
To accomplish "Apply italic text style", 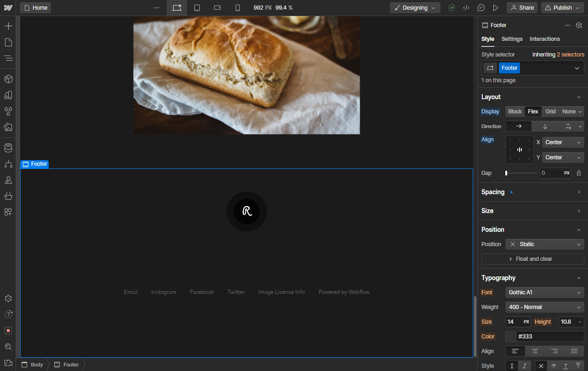I will (x=524, y=366).
